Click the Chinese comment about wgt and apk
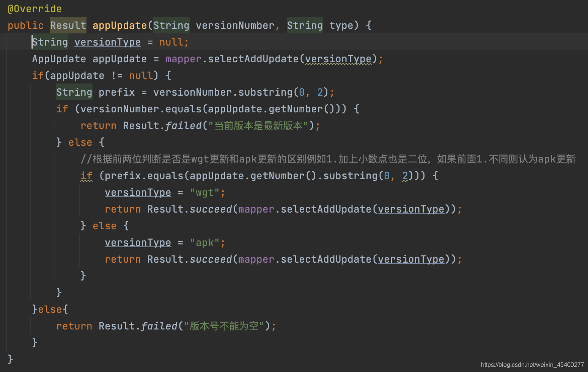 [328, 159]
